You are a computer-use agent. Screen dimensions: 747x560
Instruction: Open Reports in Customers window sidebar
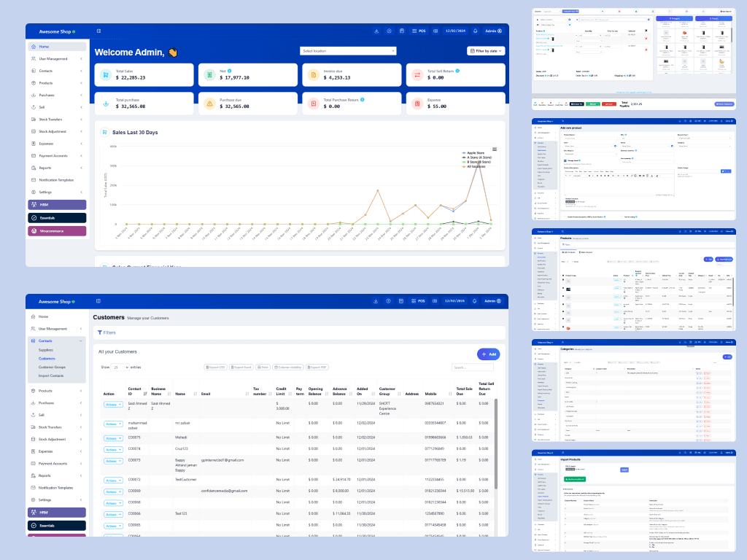point(57,475)
